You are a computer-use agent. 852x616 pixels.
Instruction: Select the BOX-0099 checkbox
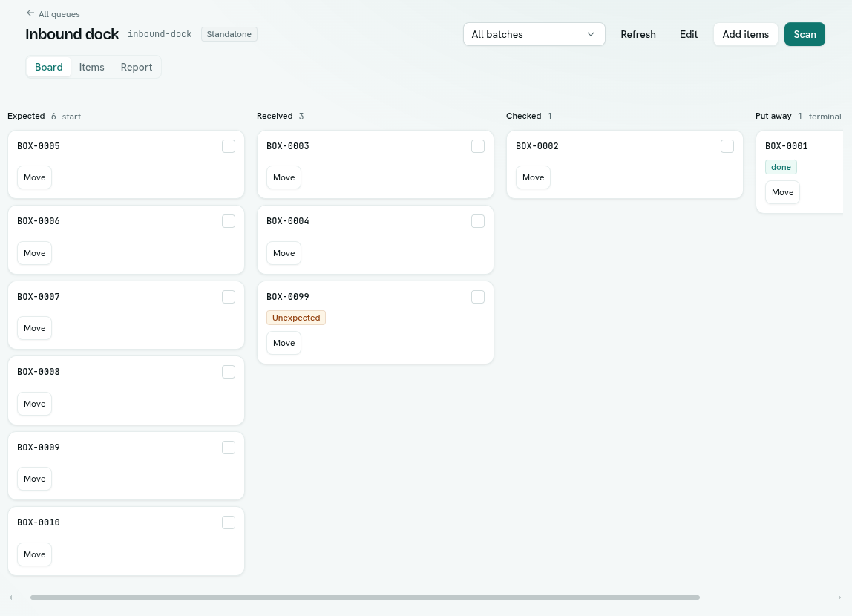[x=478, y=297]
